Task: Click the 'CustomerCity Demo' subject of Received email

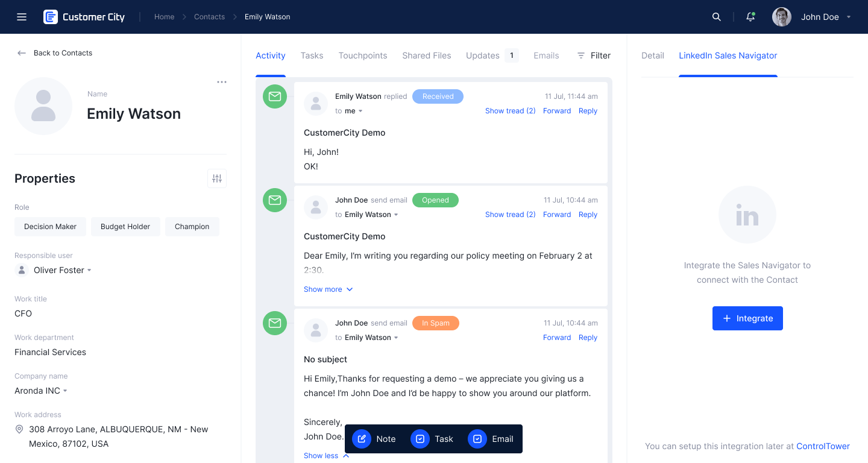Action: pyautogui.click(x=345, y=133)
